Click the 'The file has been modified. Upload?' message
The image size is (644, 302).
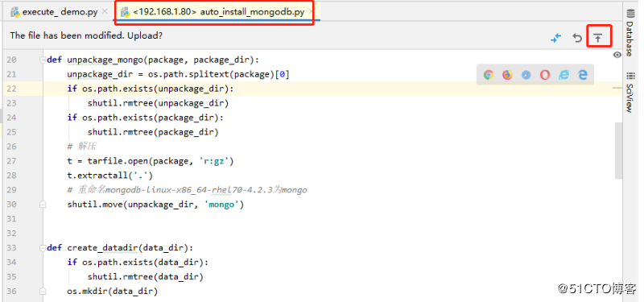[x=86, y=35]
